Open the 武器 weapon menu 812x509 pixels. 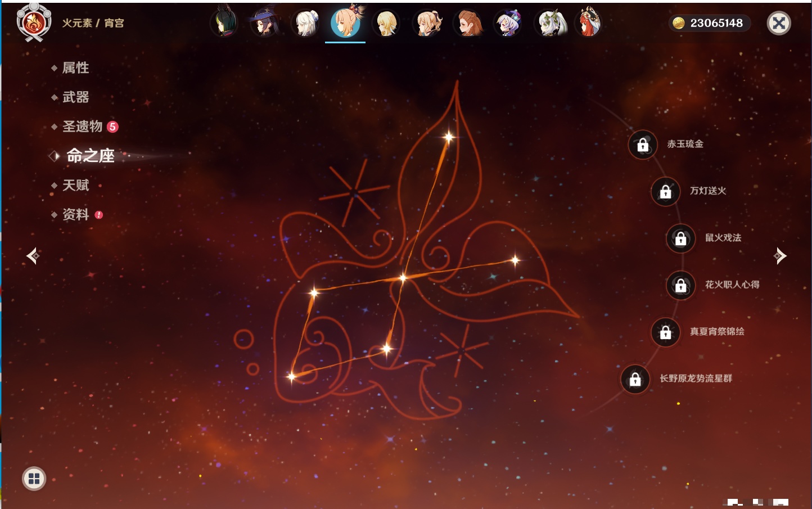coord(75,97)
